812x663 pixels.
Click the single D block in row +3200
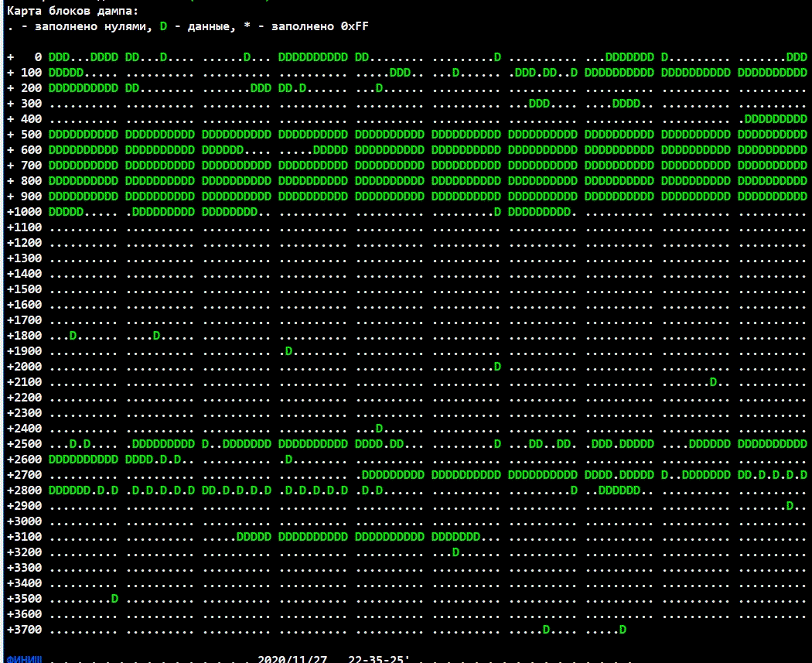coord(455,552)
